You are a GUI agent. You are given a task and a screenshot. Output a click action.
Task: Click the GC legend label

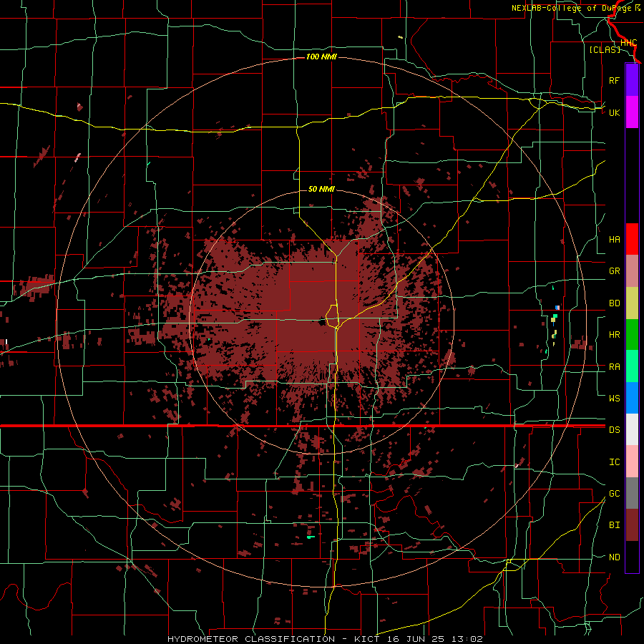pyautogui.click(x=614, y=494)
